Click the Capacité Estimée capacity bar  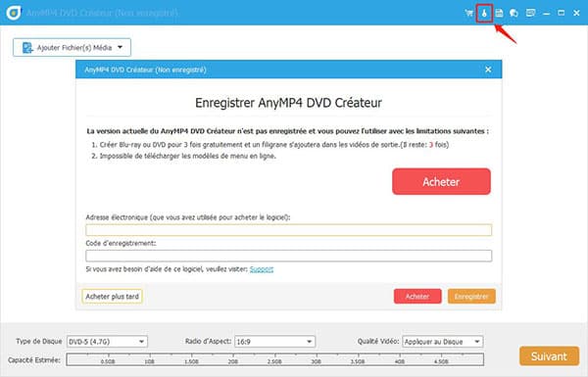pyautogui.click(x=274, y=359)
